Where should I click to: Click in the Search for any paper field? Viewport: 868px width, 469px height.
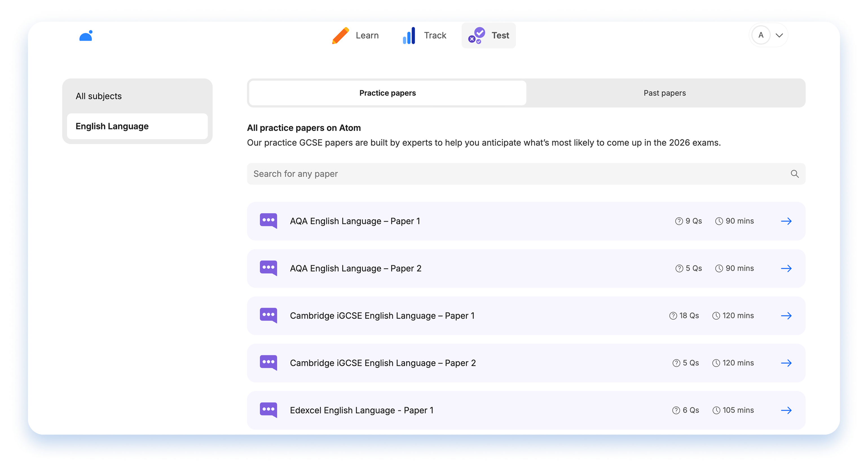coord(505,174)
